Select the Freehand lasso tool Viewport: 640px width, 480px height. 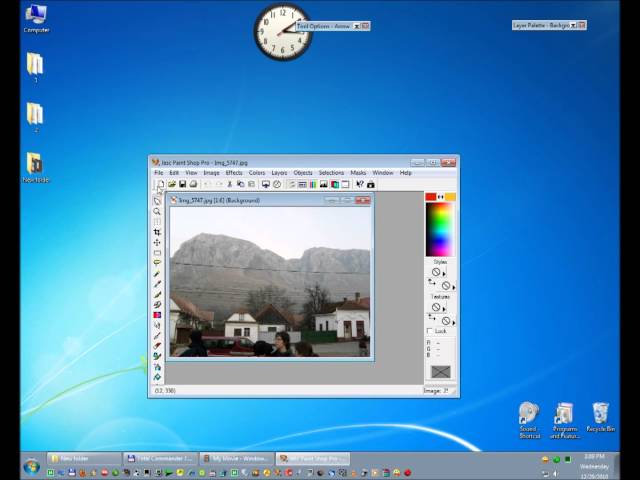157,263
